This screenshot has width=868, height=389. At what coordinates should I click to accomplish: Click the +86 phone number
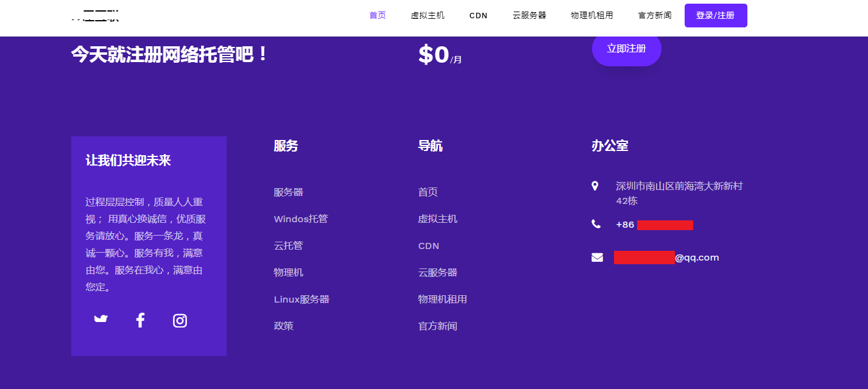pos(654,225)
